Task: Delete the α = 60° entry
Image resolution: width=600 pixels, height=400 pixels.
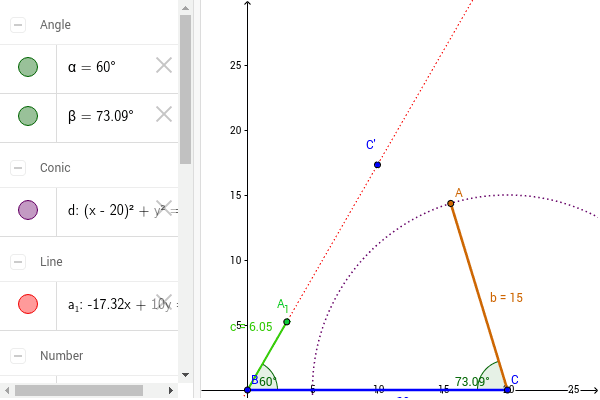Action: [x=164, y=65]
